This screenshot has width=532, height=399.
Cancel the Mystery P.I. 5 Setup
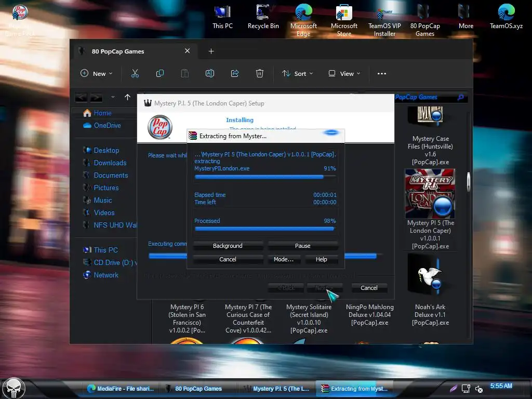(x=369, y=288)
